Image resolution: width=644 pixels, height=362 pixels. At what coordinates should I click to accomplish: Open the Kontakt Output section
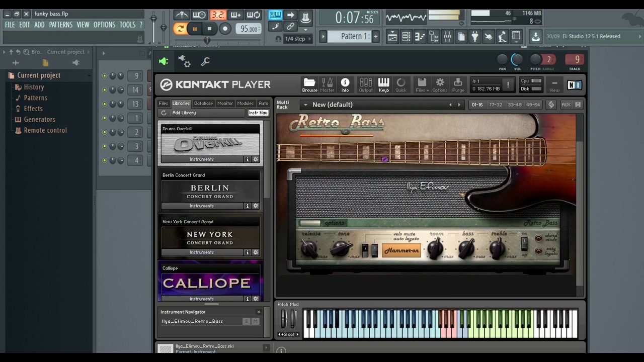point(366,84)
